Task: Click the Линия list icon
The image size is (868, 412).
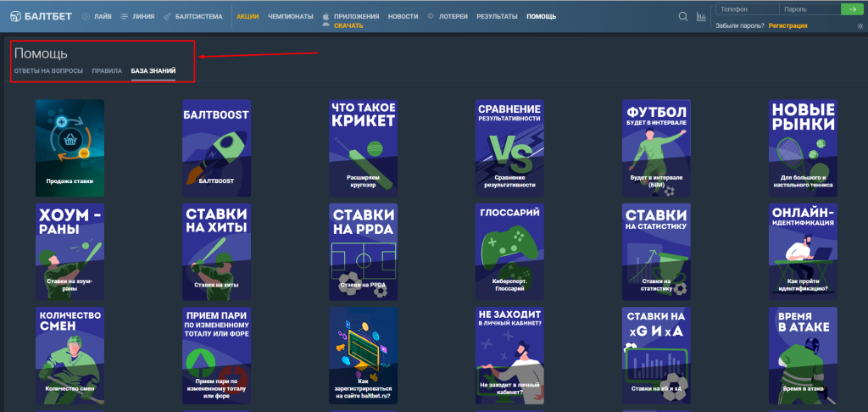Action: click(124, 17)
